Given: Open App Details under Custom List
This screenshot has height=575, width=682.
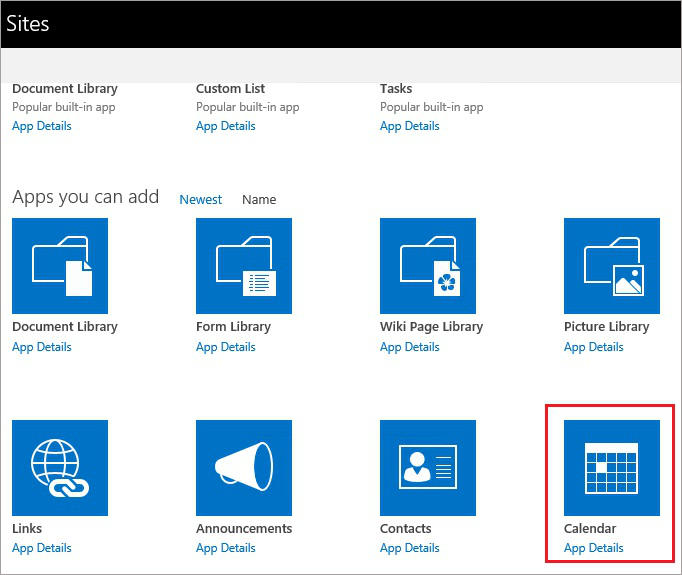Looking at the screenshot, I should click(226, 126).
